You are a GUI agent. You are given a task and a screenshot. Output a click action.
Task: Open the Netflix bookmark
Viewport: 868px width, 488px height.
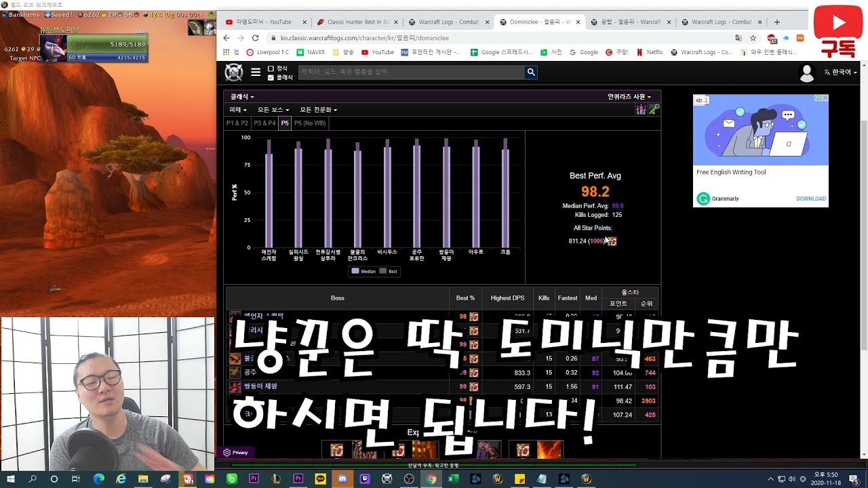point(650,52)
